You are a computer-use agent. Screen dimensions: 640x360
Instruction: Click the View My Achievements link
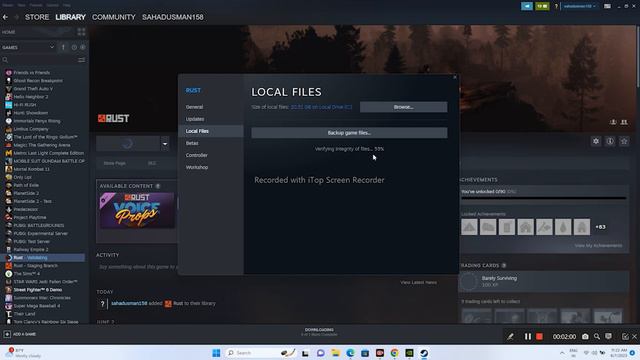598,246
